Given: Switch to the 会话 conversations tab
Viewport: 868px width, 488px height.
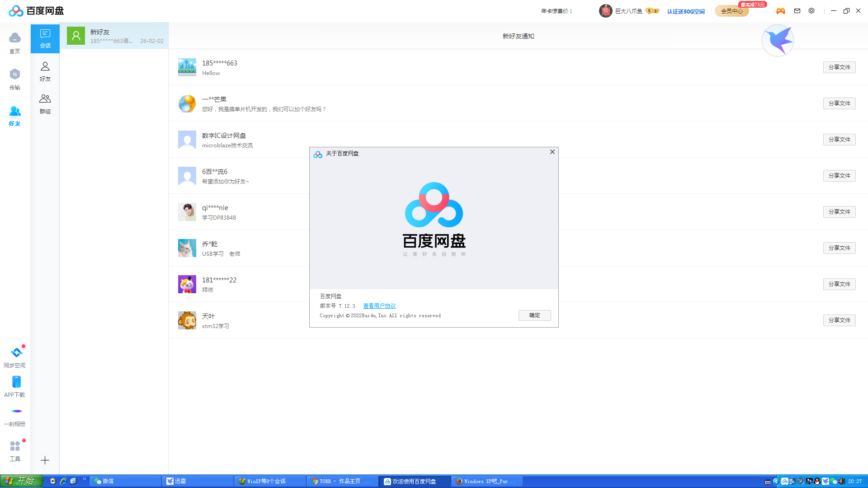Looking at the screenshot, I should tap(45, 38).
